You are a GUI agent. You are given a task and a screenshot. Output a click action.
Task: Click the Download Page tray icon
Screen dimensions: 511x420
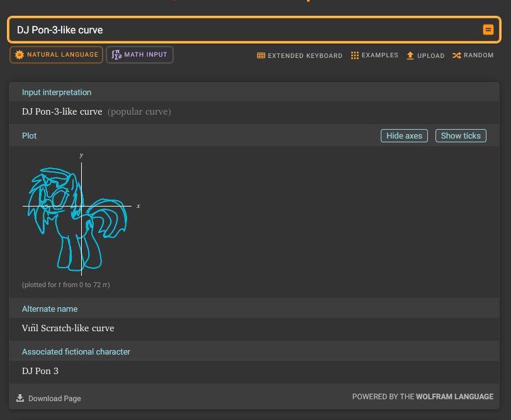pyautogui.click(x=20, y=398)
